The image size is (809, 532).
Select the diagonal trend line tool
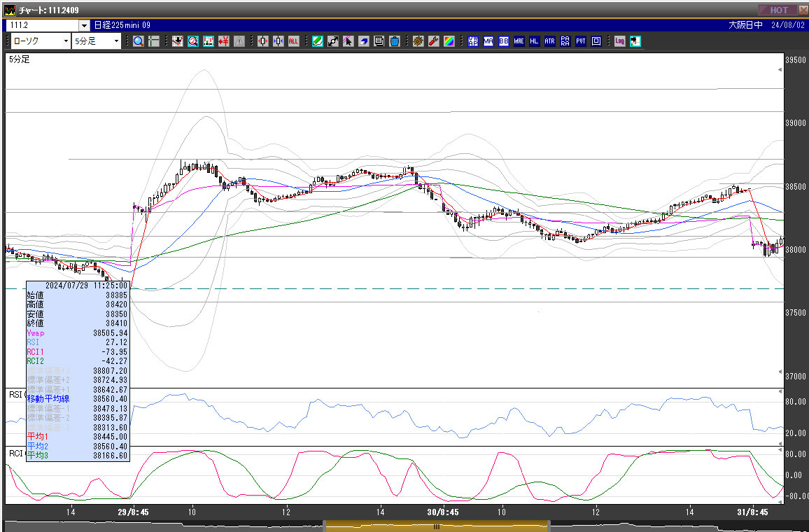(333, 41)
